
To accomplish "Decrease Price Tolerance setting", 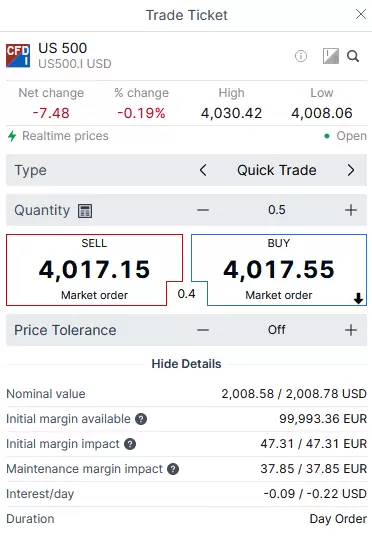I will 203,330.
